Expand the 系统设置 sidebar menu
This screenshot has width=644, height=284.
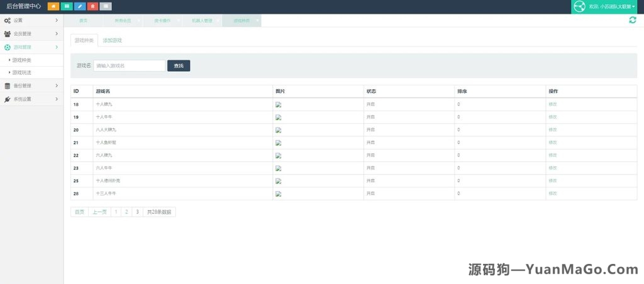point(31,99)
